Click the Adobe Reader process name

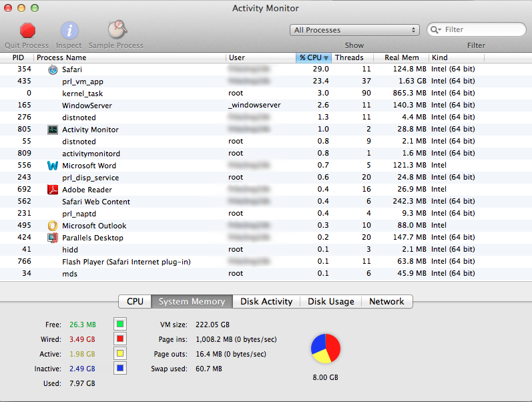87,190
